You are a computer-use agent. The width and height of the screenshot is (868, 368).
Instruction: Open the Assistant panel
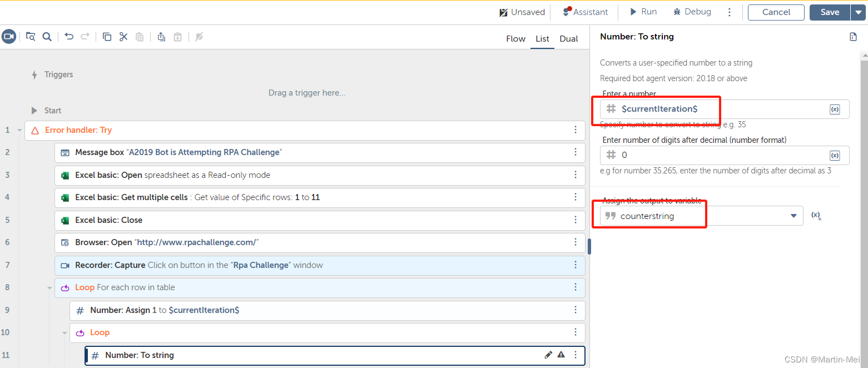[x=585, y=12]
